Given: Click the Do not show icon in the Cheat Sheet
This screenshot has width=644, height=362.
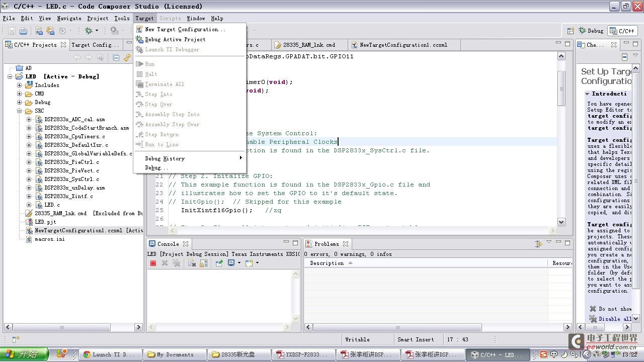Looking at the screenshot, I should coord(593,309).
